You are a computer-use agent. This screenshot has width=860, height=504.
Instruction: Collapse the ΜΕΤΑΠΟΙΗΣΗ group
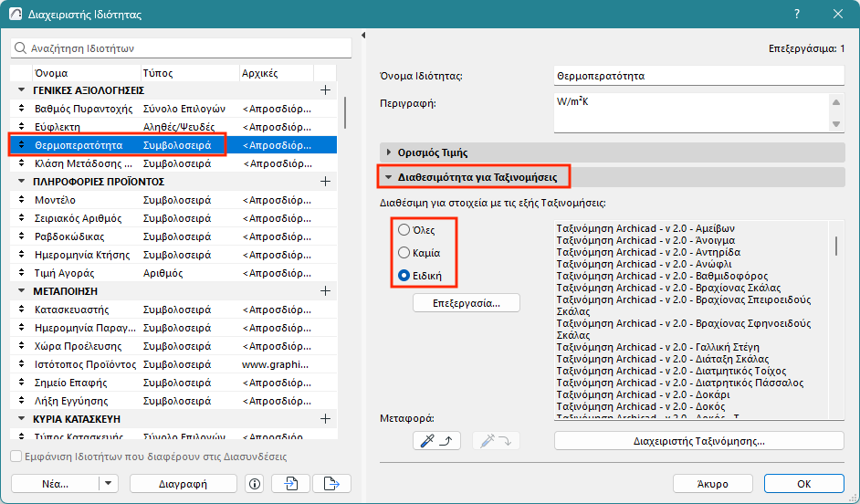click(21, 291)
